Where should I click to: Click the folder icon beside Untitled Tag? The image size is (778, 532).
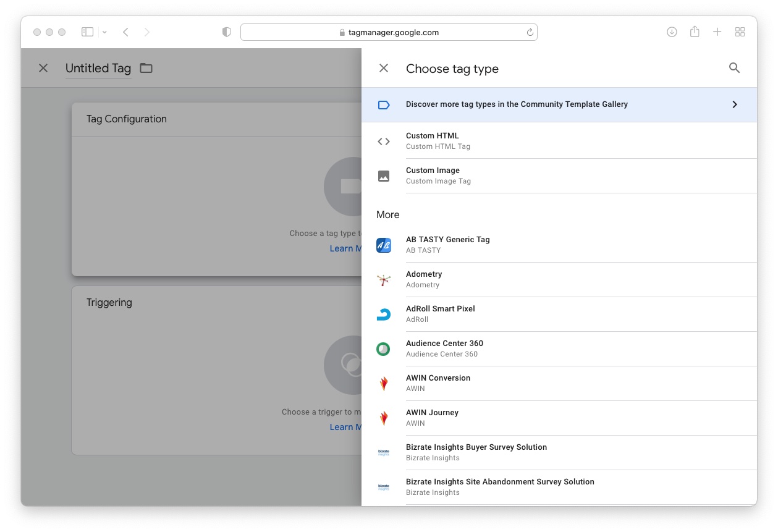pos(146,68)
